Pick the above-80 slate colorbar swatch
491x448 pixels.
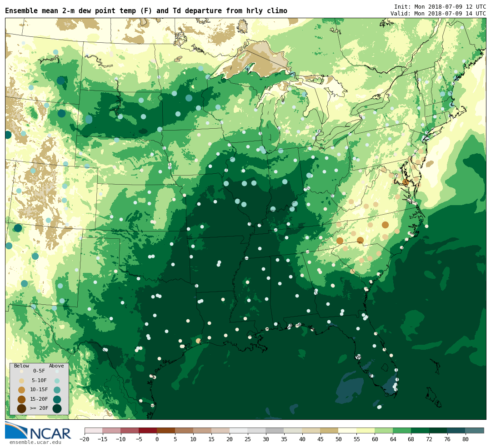pos(475,430)
